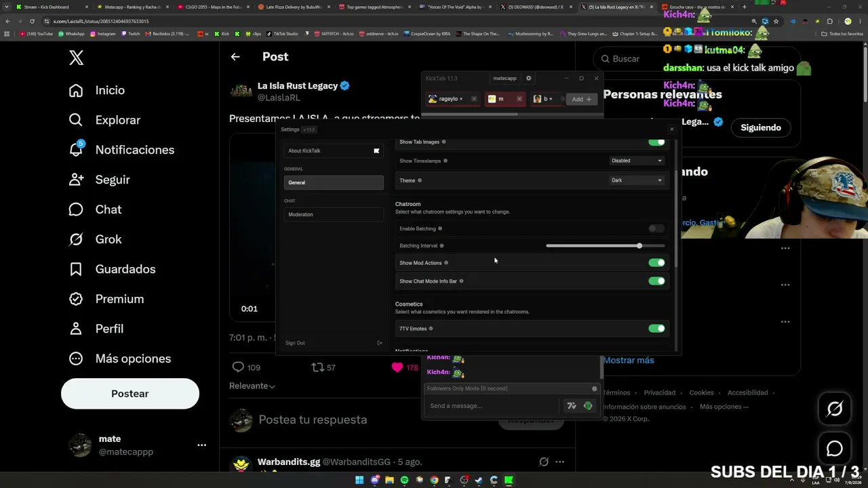This screenshot has width=868, height=488.
Task: Expand Más opciones in X sidebar
Action: pyautogui.click(x=120, y=359)
